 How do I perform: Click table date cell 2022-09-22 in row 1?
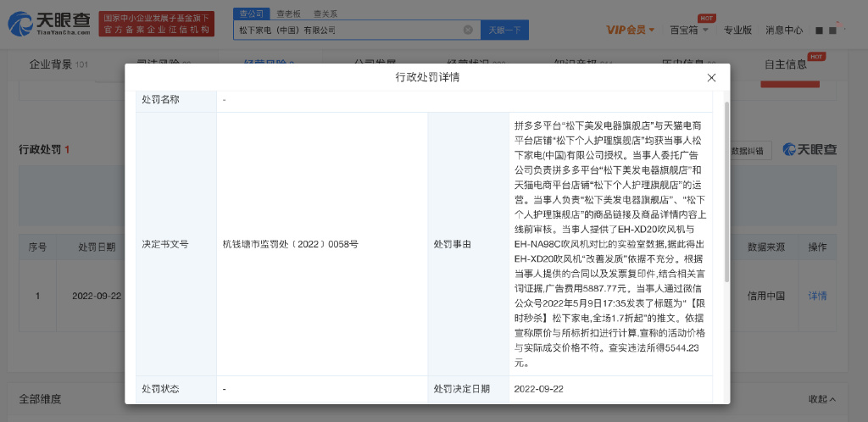point(97,296)
